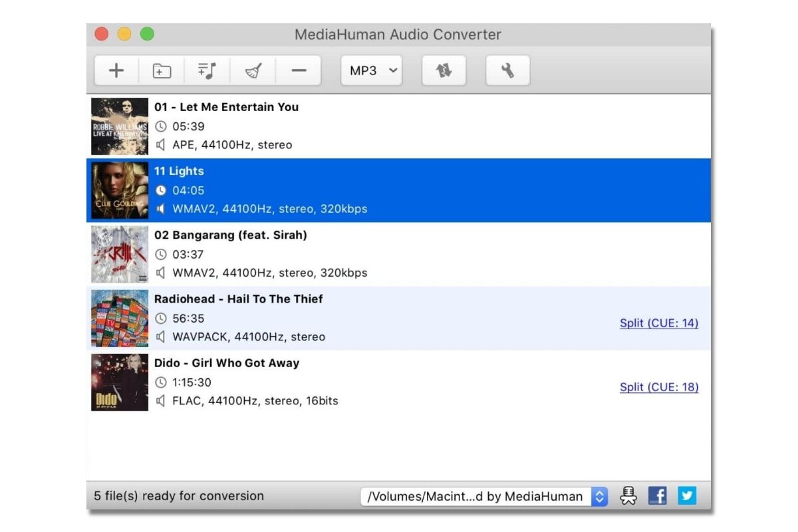Click the output folder dropdown arrow stepper
798x532 pixels.
coord(600,496)
